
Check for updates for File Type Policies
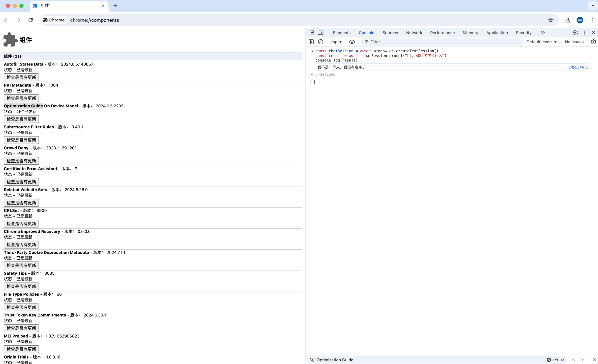coord(21,307)
